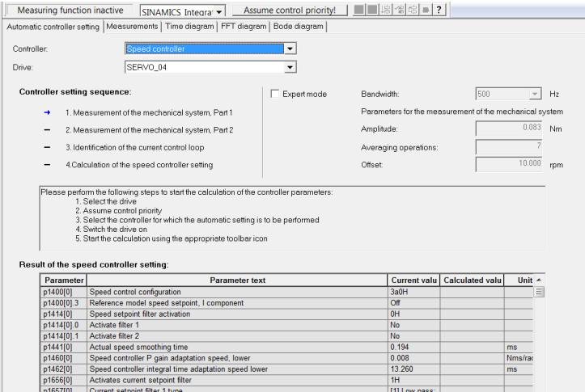Click the current value cell 13.260
This screenshot has height=392, width=585.
pyautogui.click(x=413, y=369)
